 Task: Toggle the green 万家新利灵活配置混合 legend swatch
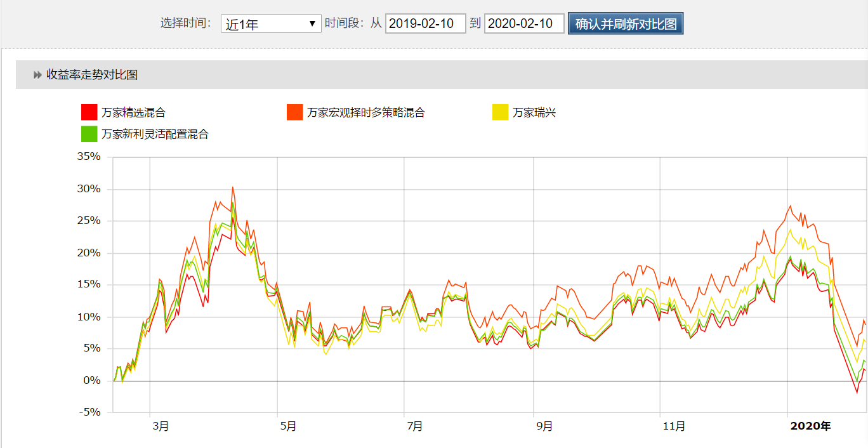[x=89, y=134]
